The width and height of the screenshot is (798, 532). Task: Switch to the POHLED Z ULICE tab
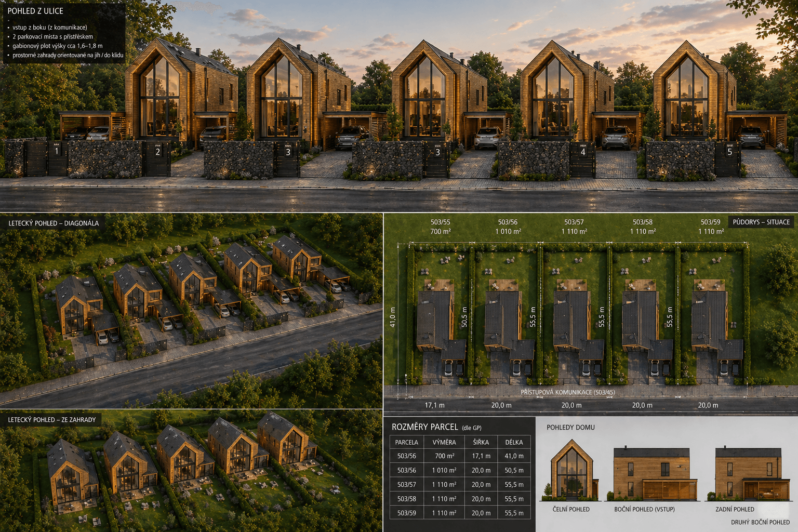[x=35, y=10]
